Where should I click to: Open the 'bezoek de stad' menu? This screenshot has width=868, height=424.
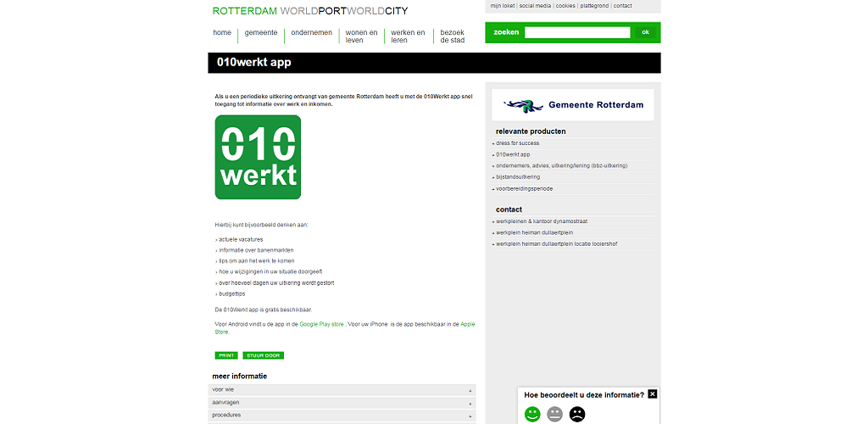click(x=453, y=36)
